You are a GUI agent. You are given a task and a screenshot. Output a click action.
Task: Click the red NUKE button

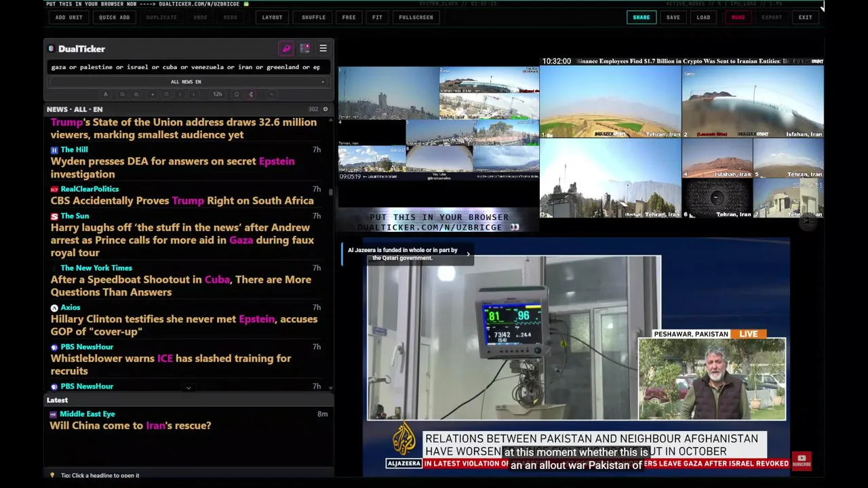point(738,17)
